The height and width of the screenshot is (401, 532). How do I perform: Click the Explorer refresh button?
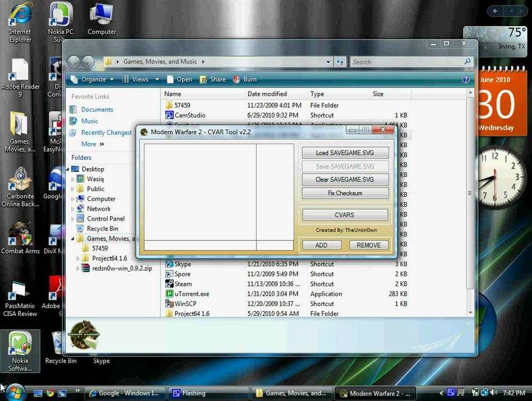pyautogui.click(x=339, y=62)
